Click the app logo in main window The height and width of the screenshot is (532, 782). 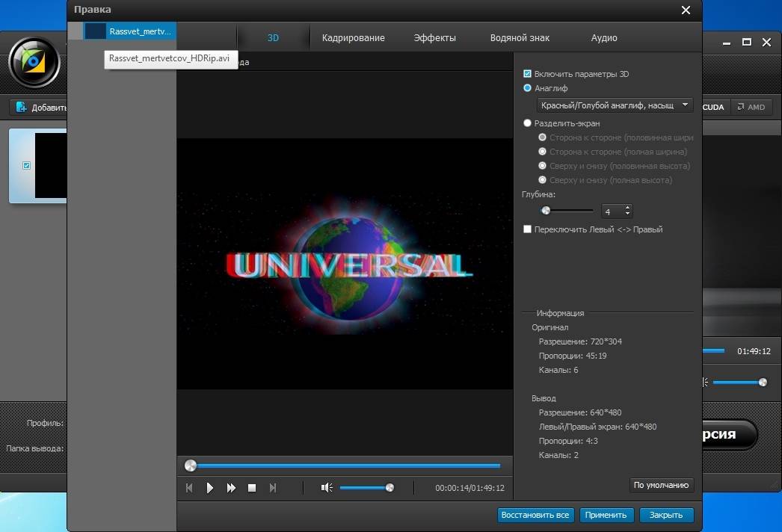[x=34, y=62]
